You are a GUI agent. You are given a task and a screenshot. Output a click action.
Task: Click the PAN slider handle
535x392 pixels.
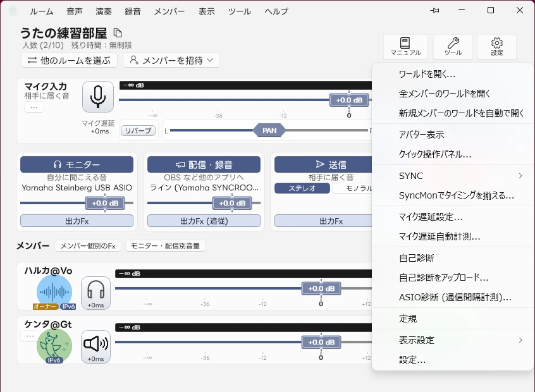pos(269,130)
